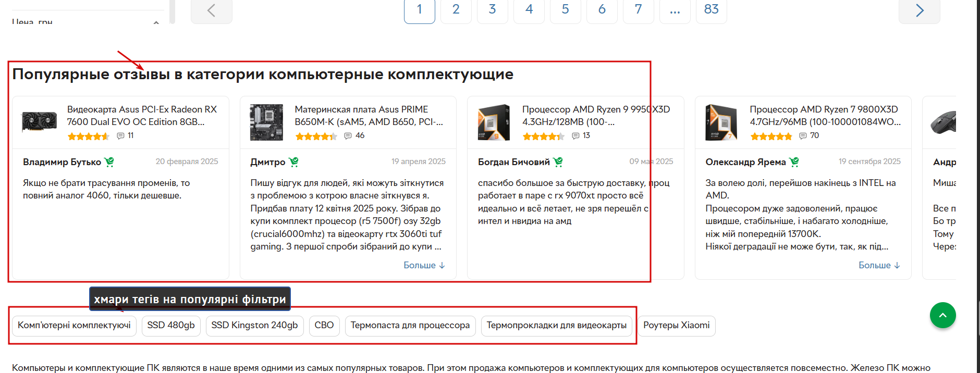
Task: Click the pagination ellipsis
Action: [675, 9]
